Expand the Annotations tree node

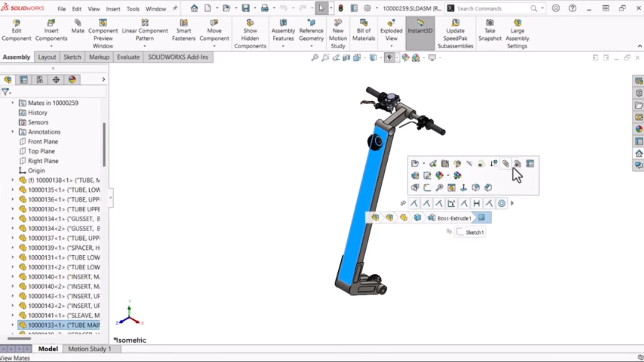13,132
